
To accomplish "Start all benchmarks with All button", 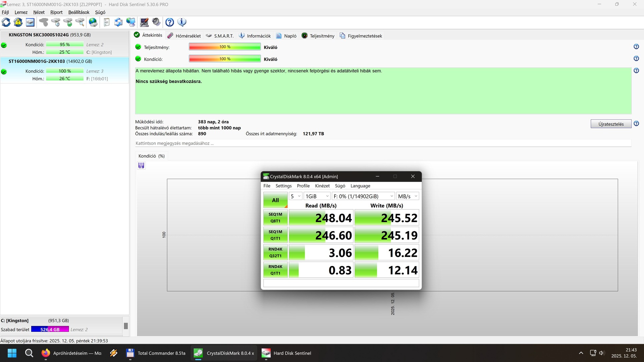I will click(275, 200).
